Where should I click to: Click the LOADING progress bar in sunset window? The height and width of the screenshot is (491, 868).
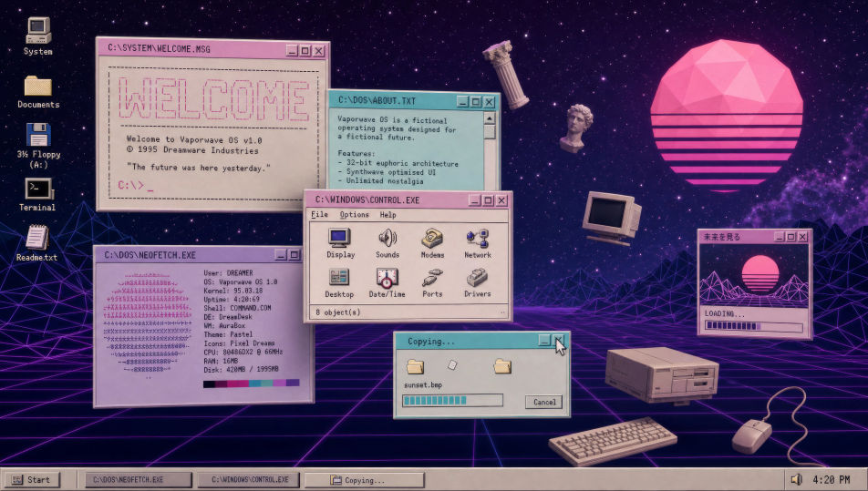pyautogui.click(x=754, y=326)
